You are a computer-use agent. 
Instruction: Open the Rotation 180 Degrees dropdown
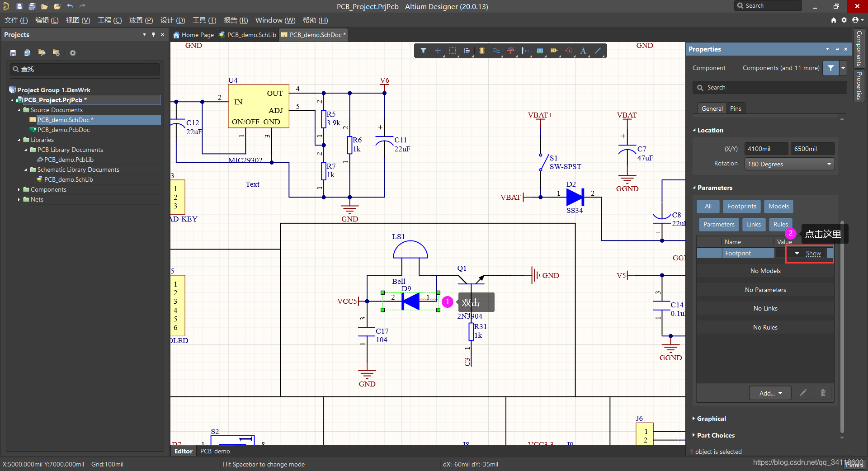[x=789, y=164]
